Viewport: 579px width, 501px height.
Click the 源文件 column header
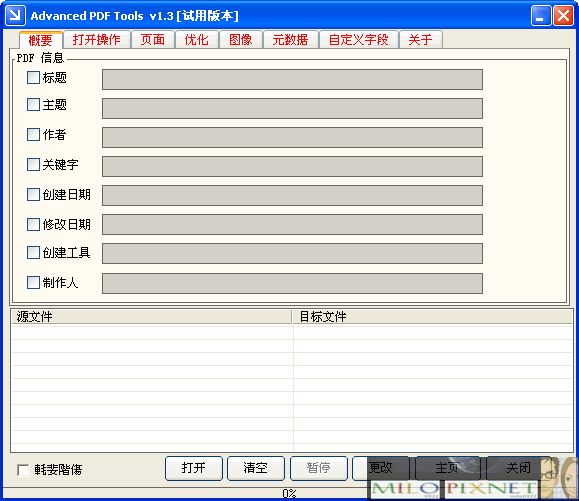coord(151,317)
